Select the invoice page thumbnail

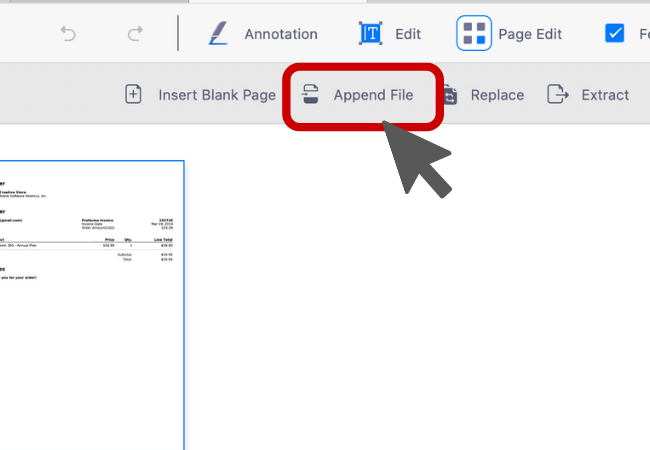[x=92, y=305]
